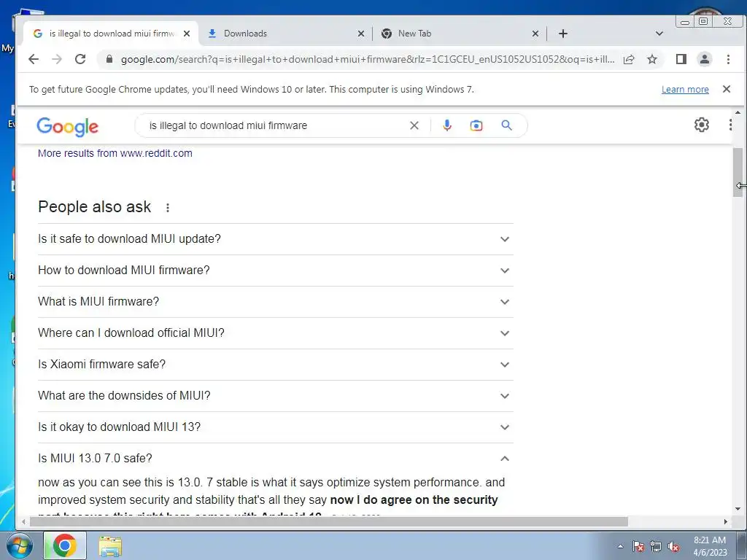The image size is (747, 560).
Task: Click Chrome icon in the taskbar
Action: pos(65,545)
